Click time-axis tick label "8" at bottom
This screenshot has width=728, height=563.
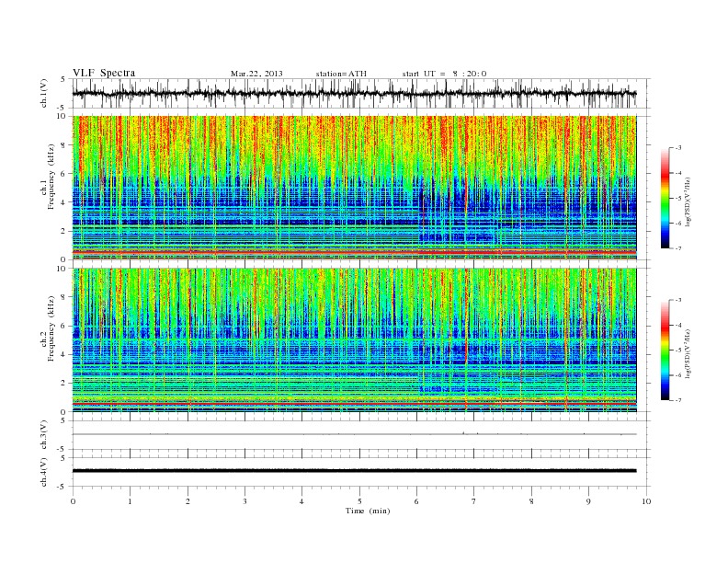(531, 501)
